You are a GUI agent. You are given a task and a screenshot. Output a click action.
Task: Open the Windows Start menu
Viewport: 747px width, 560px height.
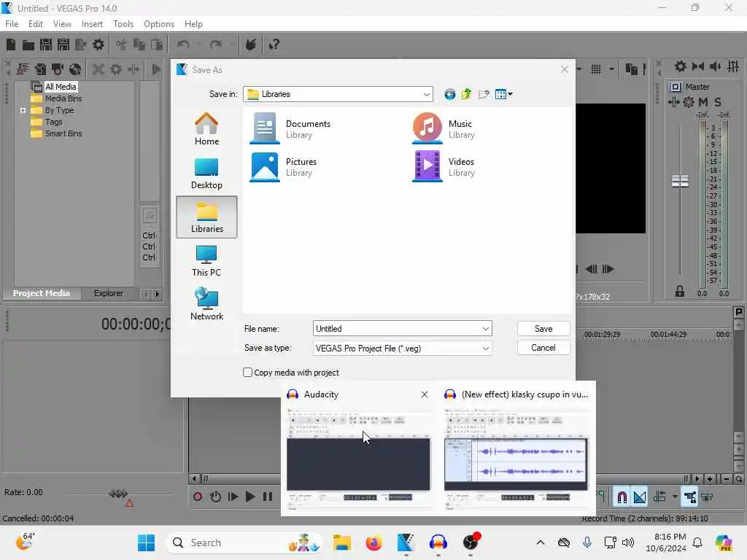pyautogui.click(x=146, y=542)
